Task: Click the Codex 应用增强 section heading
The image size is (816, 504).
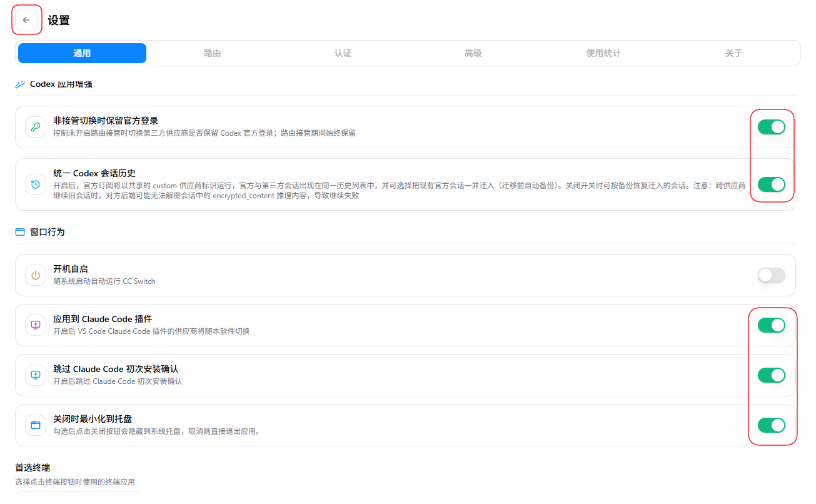Action: (x=61, y=84)
